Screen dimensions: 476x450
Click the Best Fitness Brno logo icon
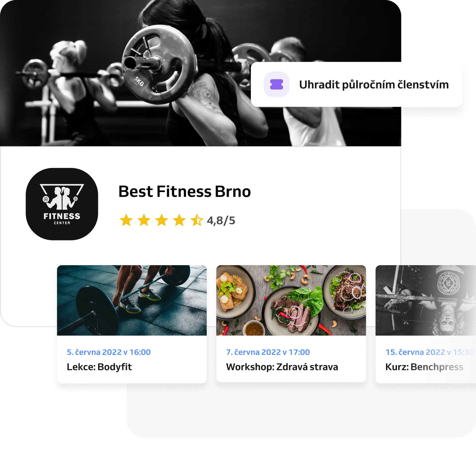pyautogui.click(x=62, y=204)
